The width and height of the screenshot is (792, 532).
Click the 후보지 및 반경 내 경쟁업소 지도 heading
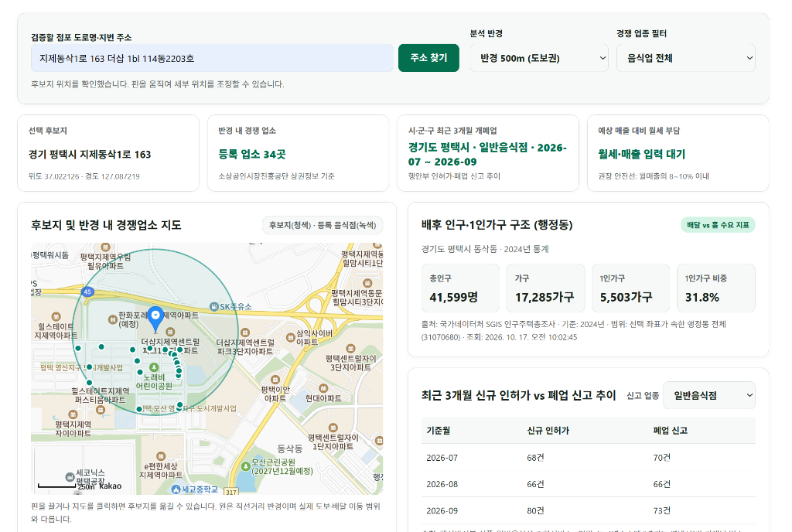pyautogui.click(x=106, y=225)
